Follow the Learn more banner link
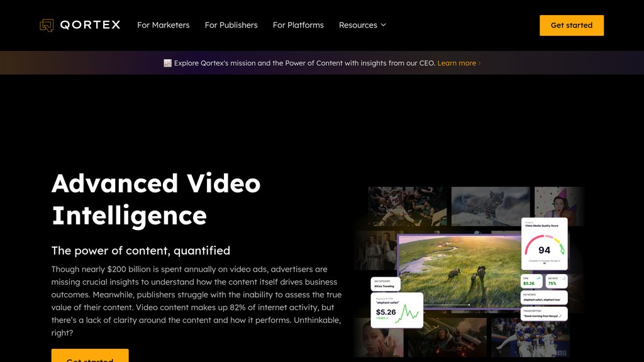Image resolution: width=644 pixels, height=362 pixels. pyautogui.click(x=456, y=63)
